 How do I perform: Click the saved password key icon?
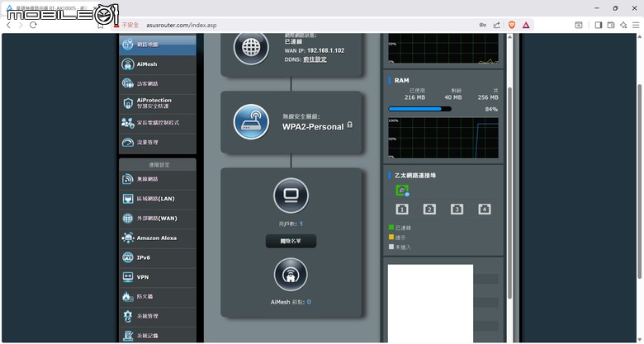click(x=483, y=25)
